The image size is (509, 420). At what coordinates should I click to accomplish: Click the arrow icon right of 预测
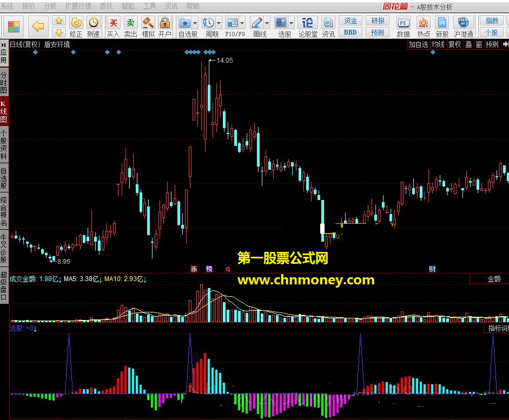click(x=505, y=44)
